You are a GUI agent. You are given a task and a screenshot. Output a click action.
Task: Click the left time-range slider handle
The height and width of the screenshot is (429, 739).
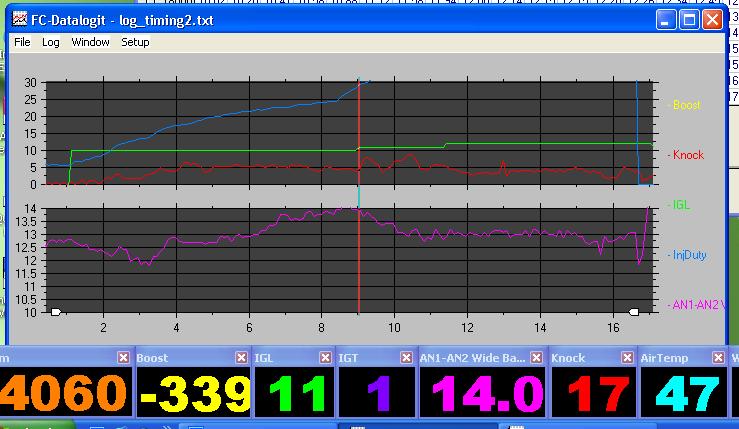click(56, 313)
